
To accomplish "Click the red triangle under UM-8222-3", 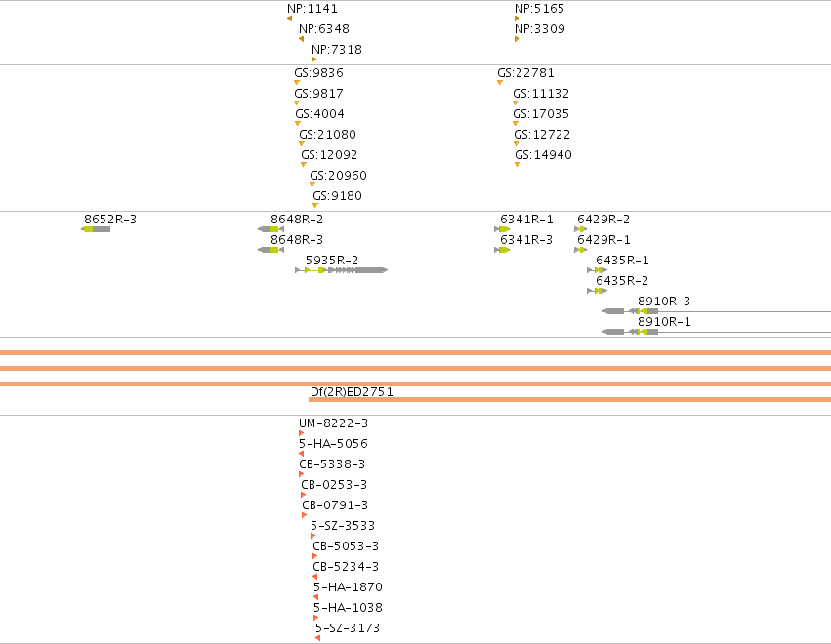I will click(302, 434).
